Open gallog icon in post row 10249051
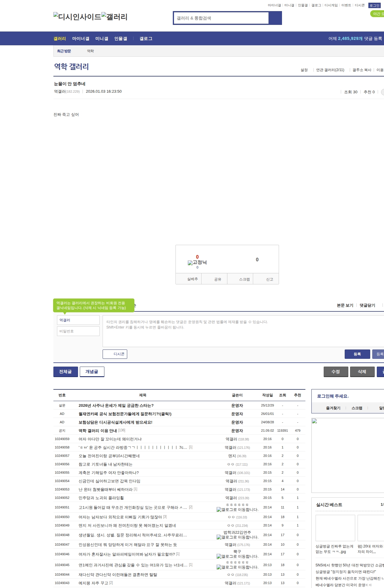Screen dimensions: 384x588 (237, 510)
